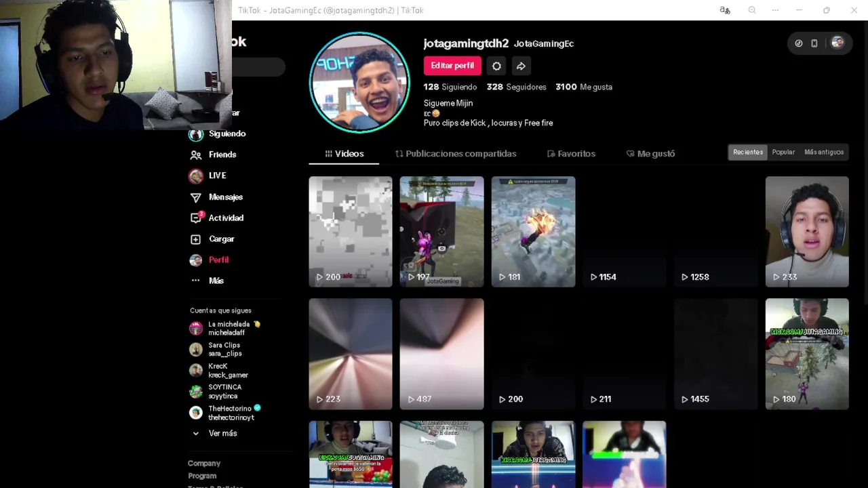
Task: Open the video with 180 views
Action: (807, 354)
